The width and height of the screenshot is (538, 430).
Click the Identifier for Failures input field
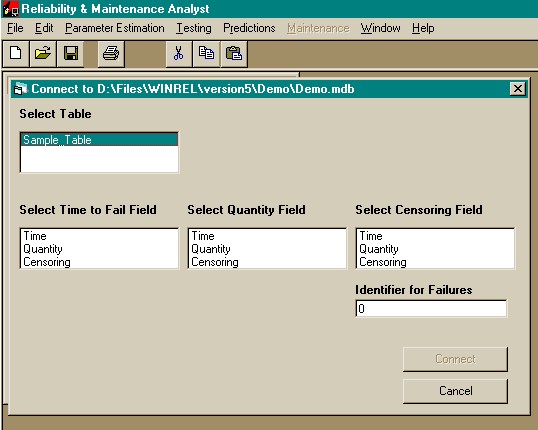tap(431, 309)
